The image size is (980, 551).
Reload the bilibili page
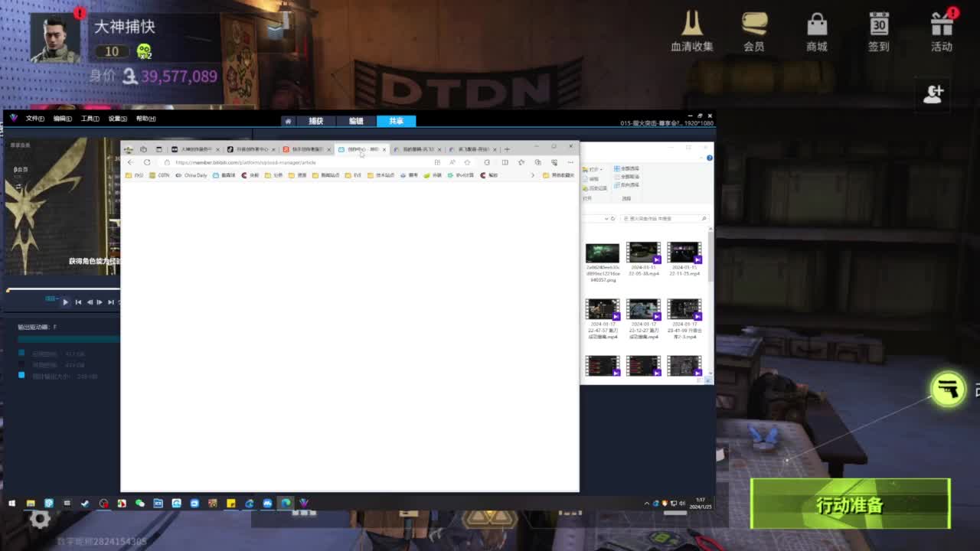[147, 162]
